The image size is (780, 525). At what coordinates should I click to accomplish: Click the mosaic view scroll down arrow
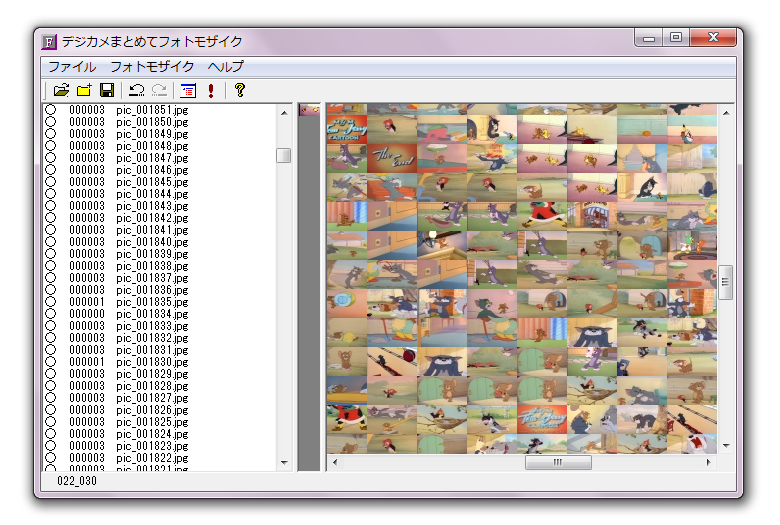click(726, 445)
